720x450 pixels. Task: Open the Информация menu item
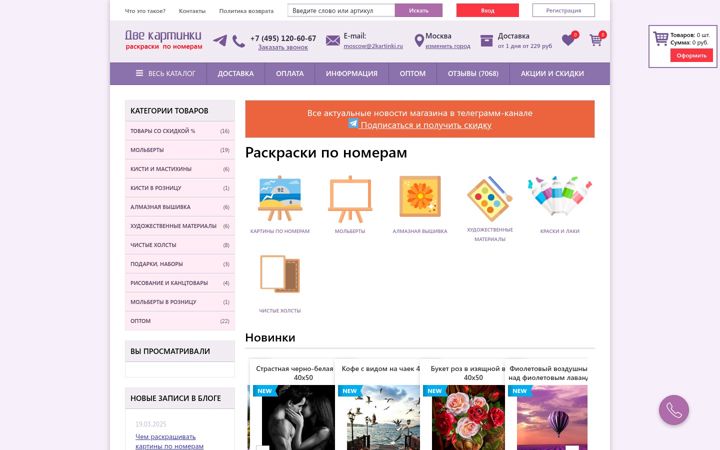point(351,73)
